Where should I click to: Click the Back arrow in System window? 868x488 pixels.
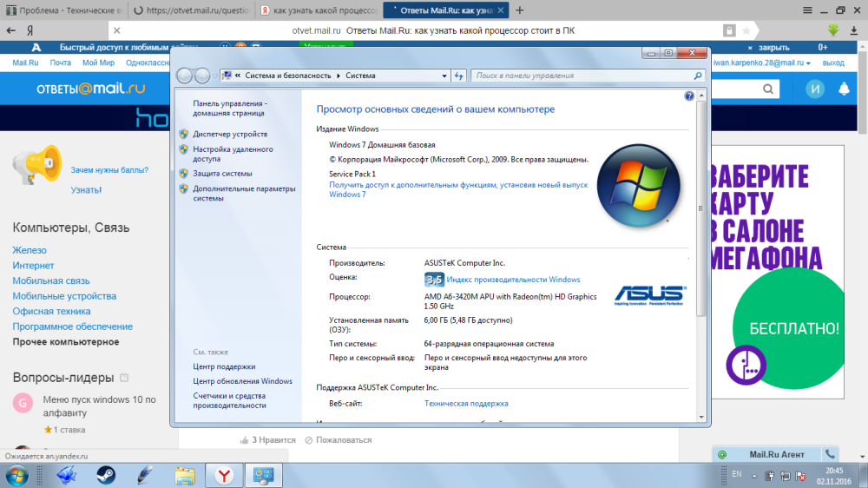(184, 76)
